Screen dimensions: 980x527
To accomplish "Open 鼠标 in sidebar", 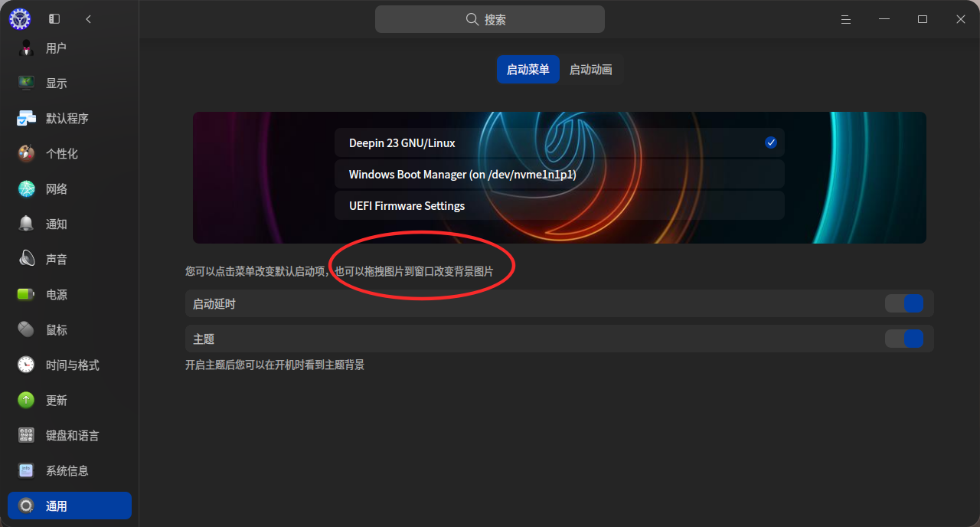I will tap(70, 329).
